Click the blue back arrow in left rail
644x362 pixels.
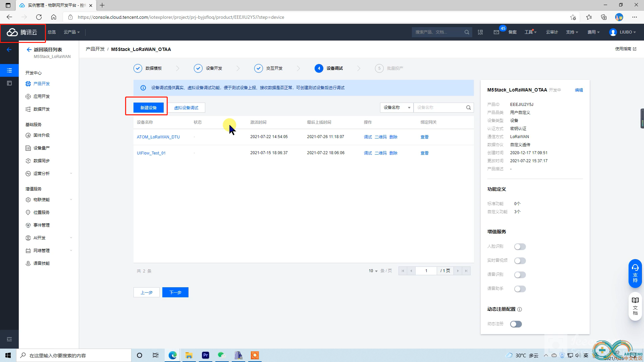coord(9,50)
